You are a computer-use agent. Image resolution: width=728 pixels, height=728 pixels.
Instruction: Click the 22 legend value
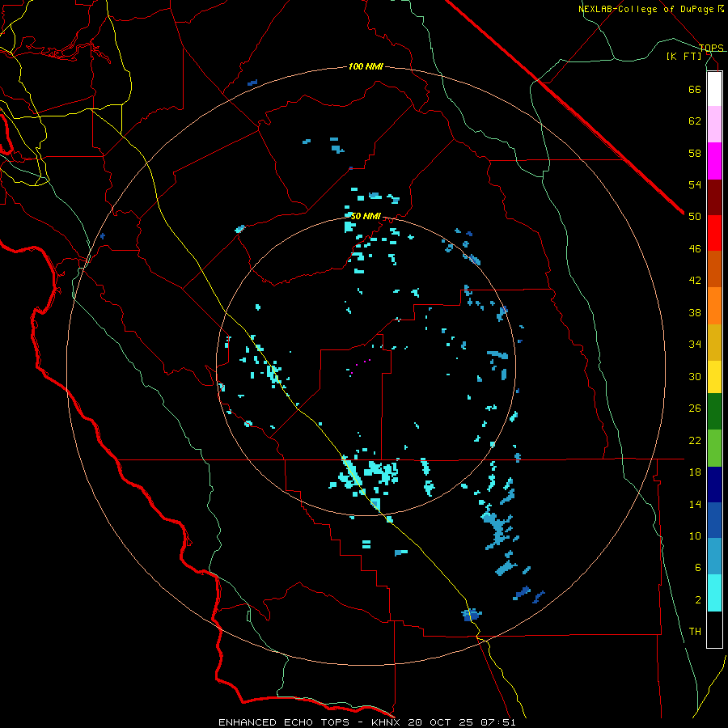click(695, 440)
